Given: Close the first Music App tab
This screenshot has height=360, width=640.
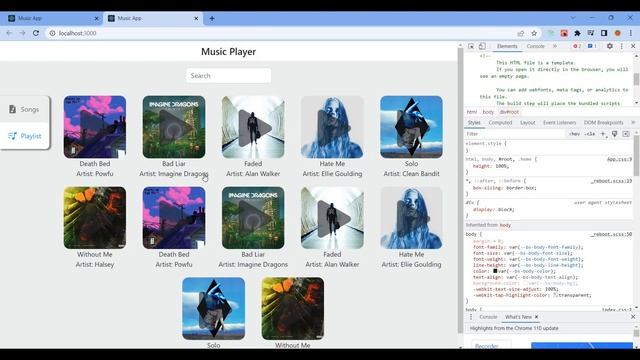Looking at the screenshot, I should click(x=97, y=18).
